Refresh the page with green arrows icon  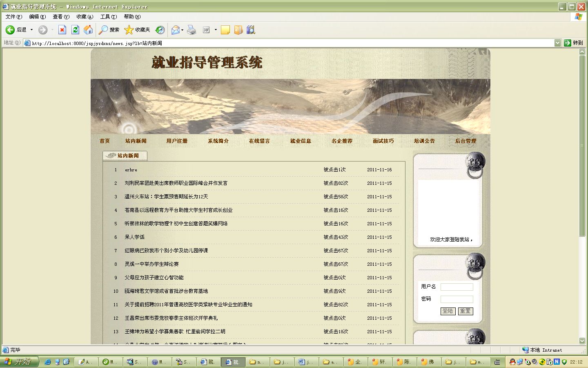(75, 30)
